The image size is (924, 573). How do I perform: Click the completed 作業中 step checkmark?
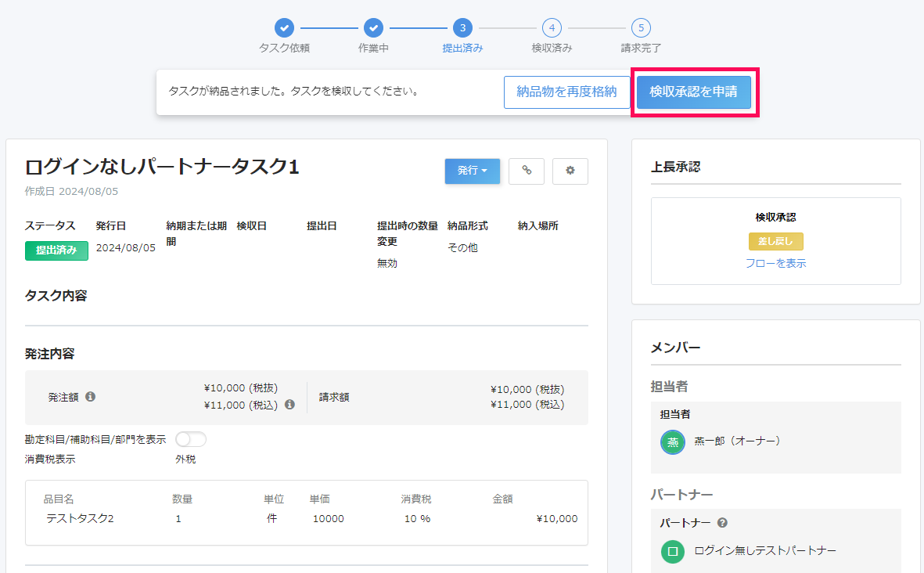point(373,27)
